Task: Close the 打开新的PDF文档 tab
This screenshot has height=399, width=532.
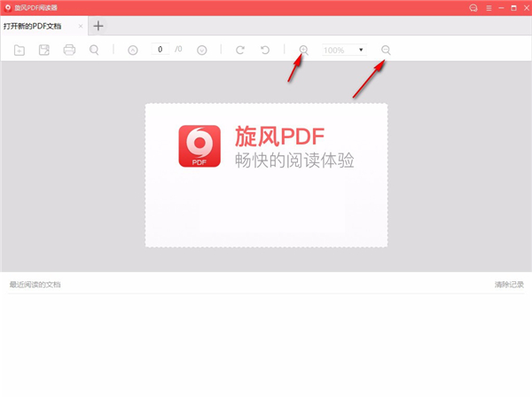Action: pyautogui.click(x=81, y=26)
